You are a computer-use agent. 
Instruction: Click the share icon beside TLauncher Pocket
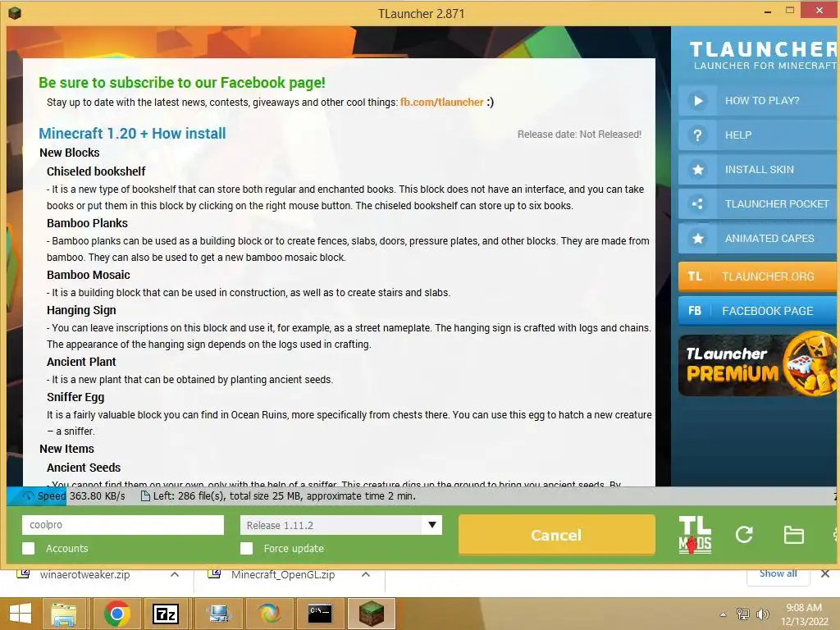coord(697,204)
